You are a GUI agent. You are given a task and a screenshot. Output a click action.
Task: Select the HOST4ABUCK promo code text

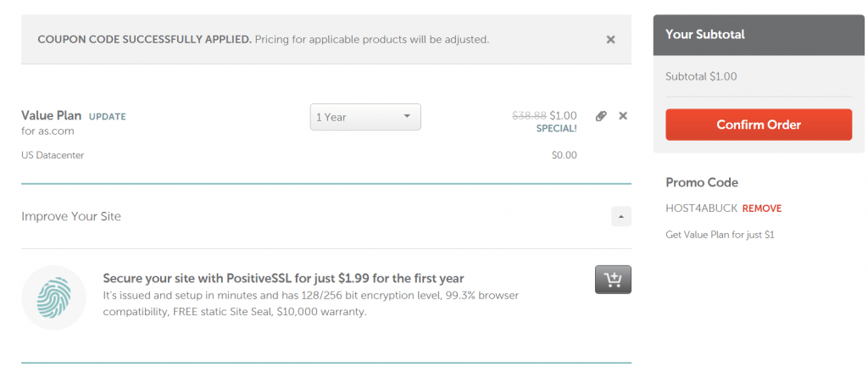pos(701,209)
